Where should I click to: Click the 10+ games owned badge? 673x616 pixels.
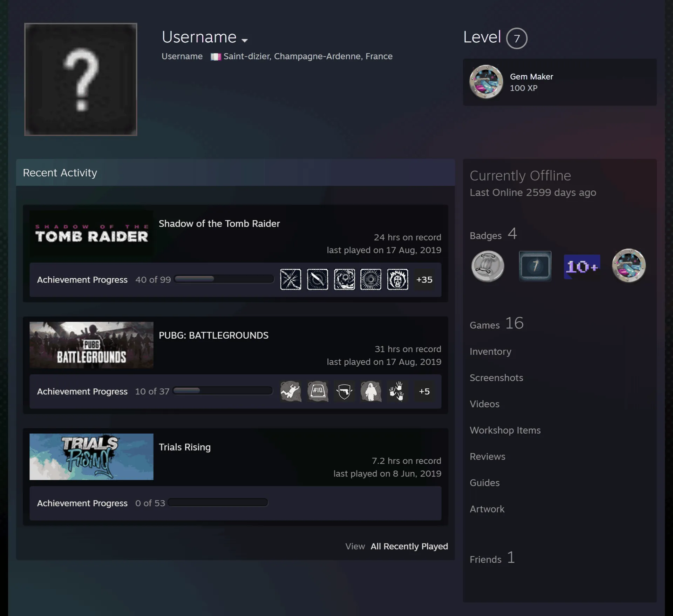pos(582,266)
